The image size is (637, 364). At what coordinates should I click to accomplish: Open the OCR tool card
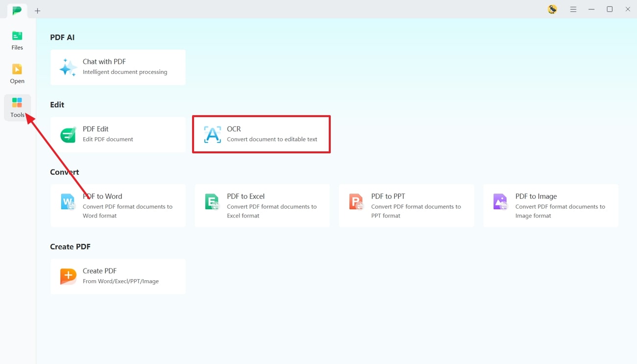coord(261,134)
